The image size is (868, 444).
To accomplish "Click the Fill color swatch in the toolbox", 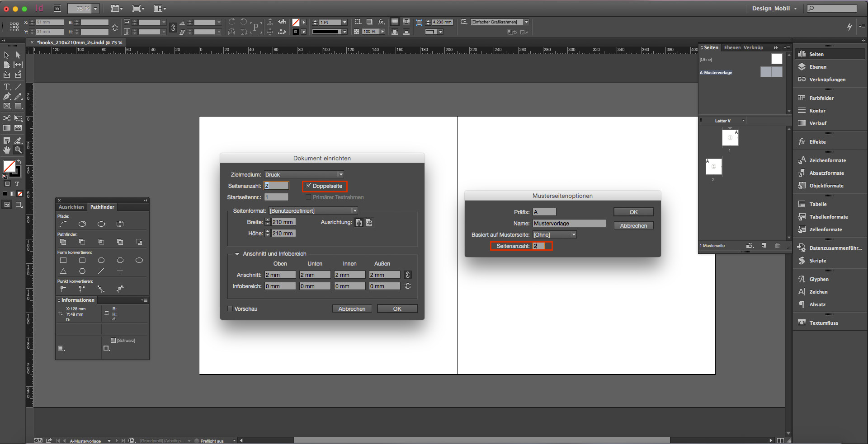I will (x=10, y=166).
